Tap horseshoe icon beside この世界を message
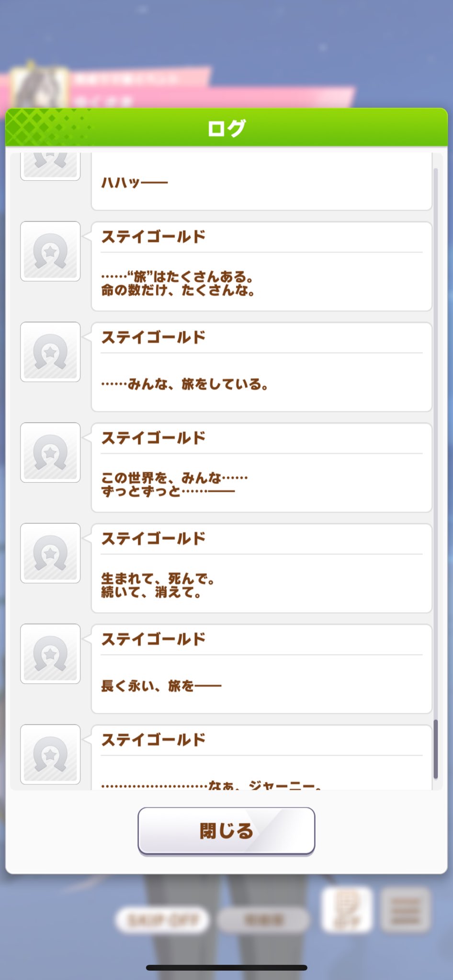This screenshot has width=453, height=980. (x=50, y=452)
